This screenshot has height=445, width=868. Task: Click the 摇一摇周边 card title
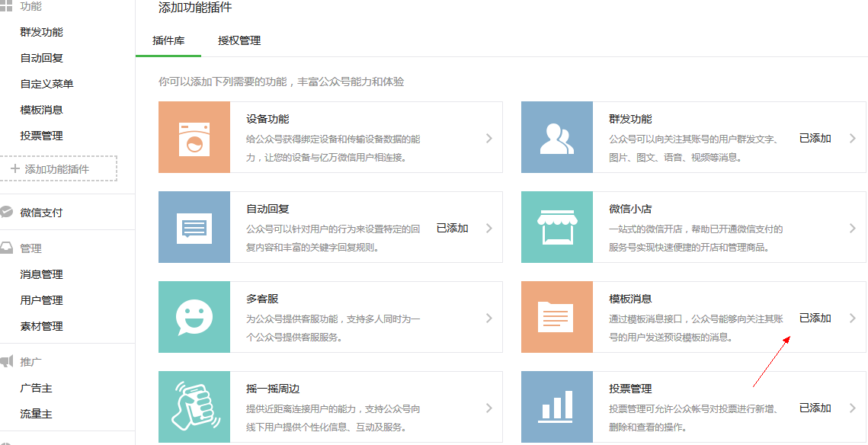pyautogui.click(x=273, y=389)
